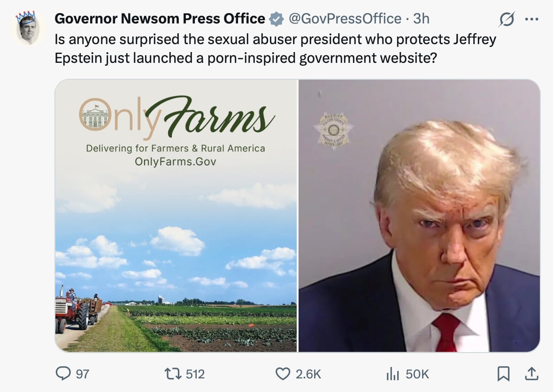Click the 512 reposts count

pyautogui.click(x=195, y=374)
